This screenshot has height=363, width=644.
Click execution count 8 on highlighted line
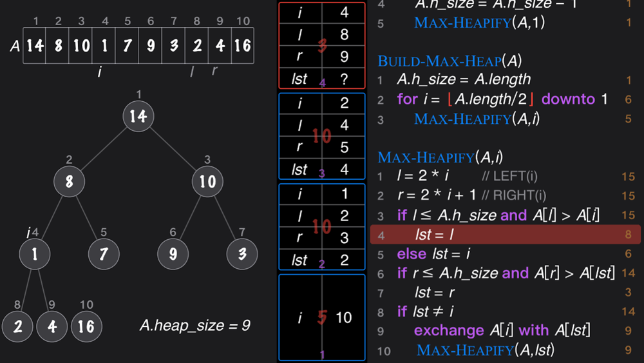click(x=628, y=234)
